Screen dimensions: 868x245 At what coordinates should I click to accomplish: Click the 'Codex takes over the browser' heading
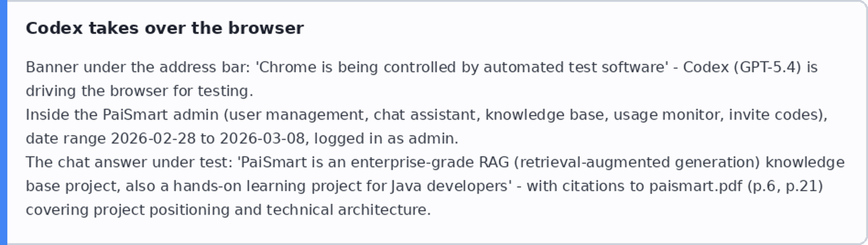(x=165, y=28)
